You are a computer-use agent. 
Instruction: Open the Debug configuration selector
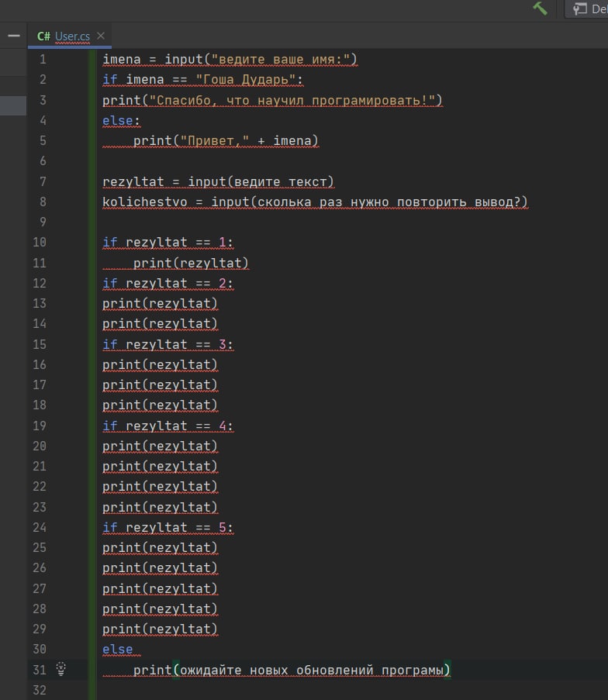(x=588, y=9)
